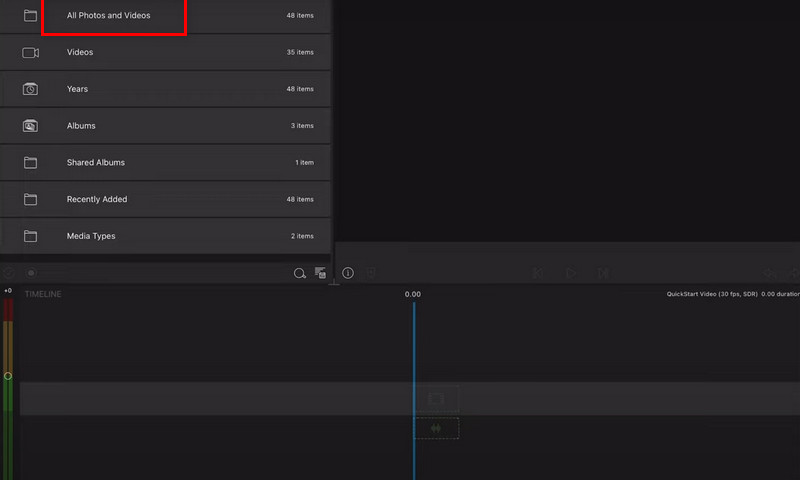Image resolution: width=800 pixels, height=480 pixels.
Task: Click the Recently Added folder icon
Action: click(30, 200)
